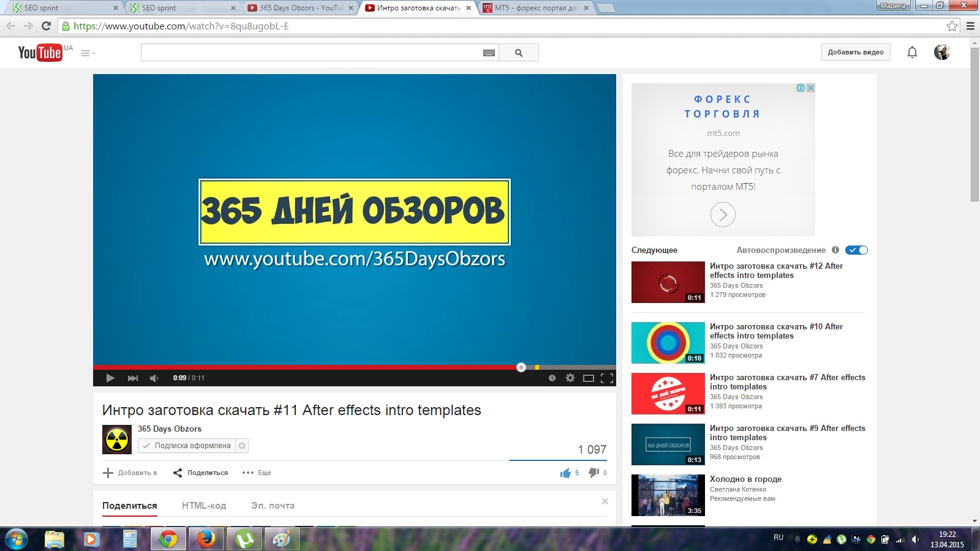Click the YouTube search input field
The width and height of the screenshot is (980, 551).
click(x=311, y=53)
